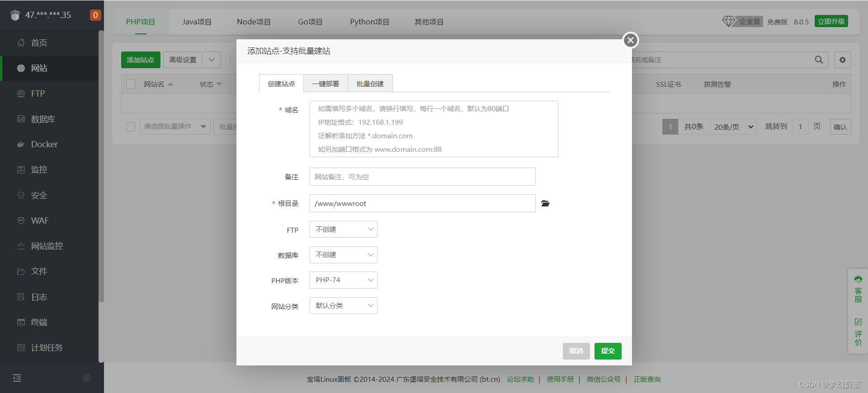The height and width of the screenshot is (393, 868).
Task: Open table column settings gear
Action: point(843,60)
